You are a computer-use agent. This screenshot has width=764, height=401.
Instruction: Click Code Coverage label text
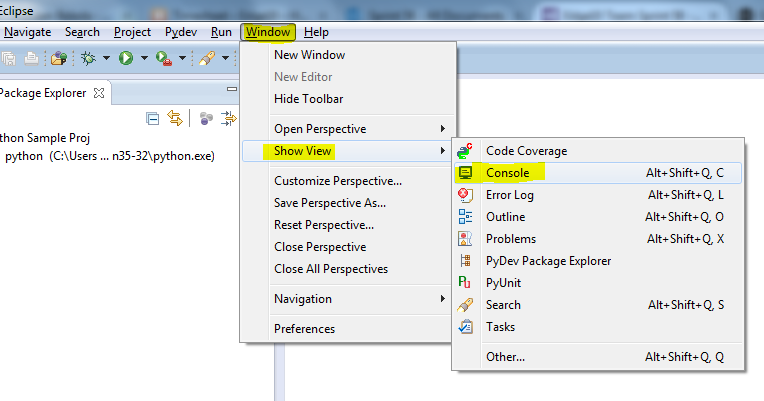pos(526,151)
